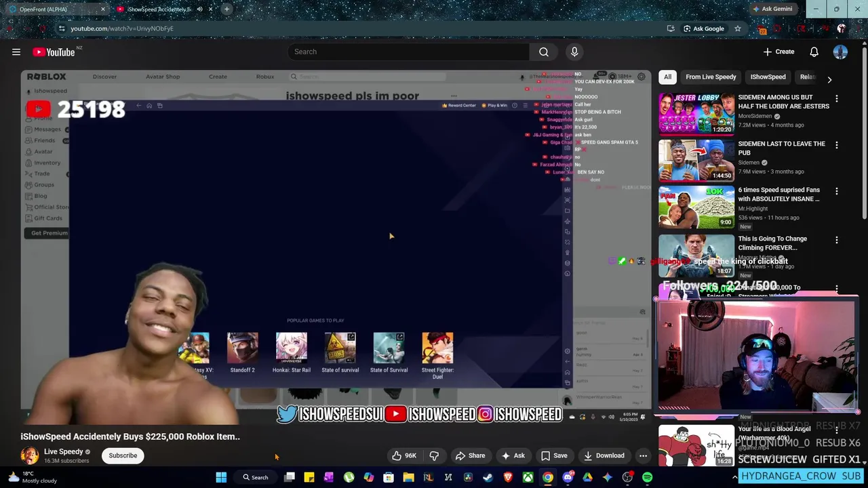Open options for Sidemen Last To Leave video
Image resolution: width=868 pixels, height=488 pixels.
coord(836,145)
